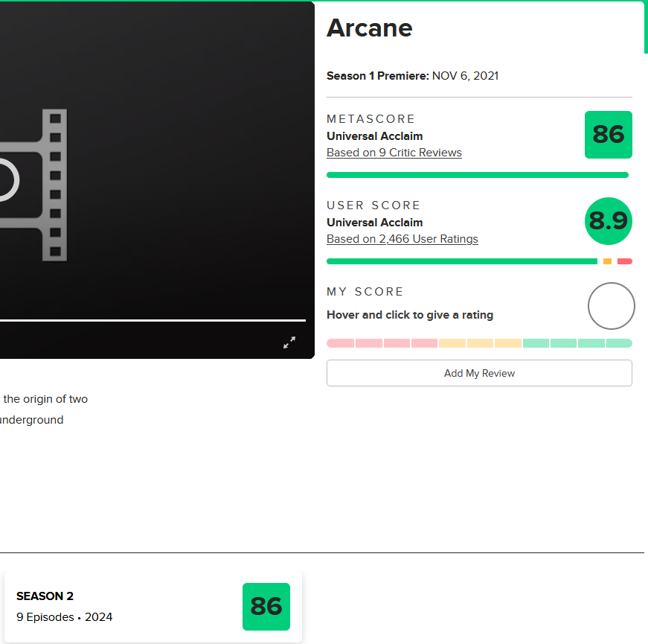Click the empty My Score circle
648x644 pixels.
pyautogui.click(x=612, y=306)
